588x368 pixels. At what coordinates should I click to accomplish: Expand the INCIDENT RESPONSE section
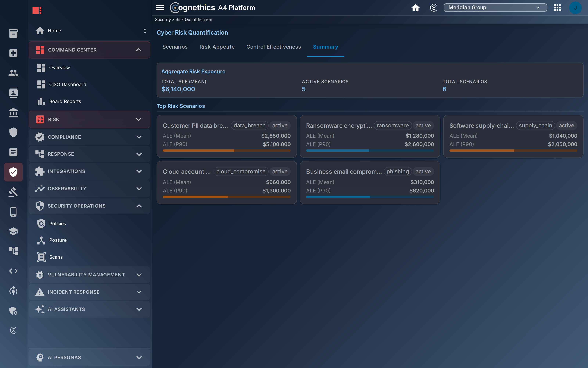[x=89, y=292]
